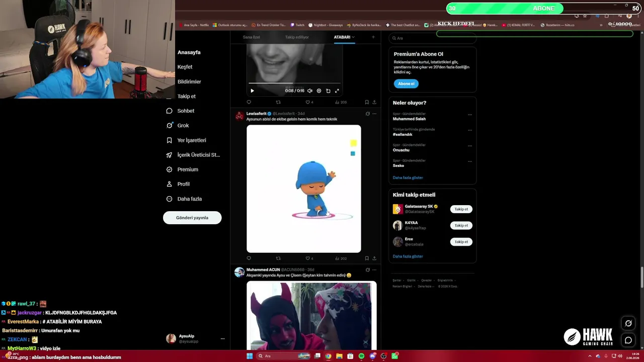Viewport: 644px width, 362px height.
Task: Click the Abone ol premium button
Action: [406, 83]
